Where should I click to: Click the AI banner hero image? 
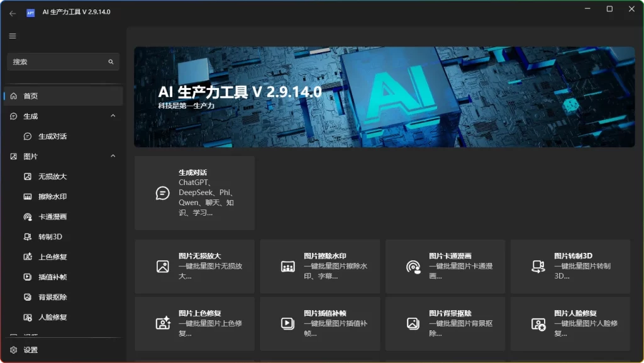coord(384,97)
